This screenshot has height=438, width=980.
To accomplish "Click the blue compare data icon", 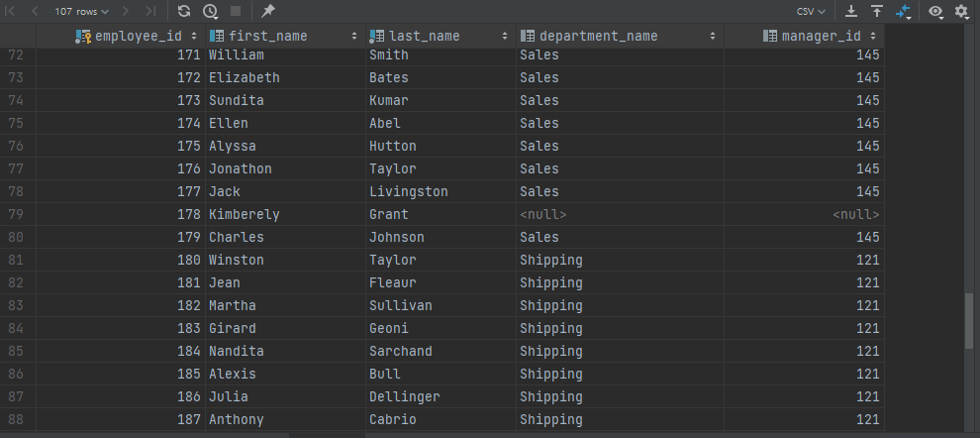I will click(903, 11).
